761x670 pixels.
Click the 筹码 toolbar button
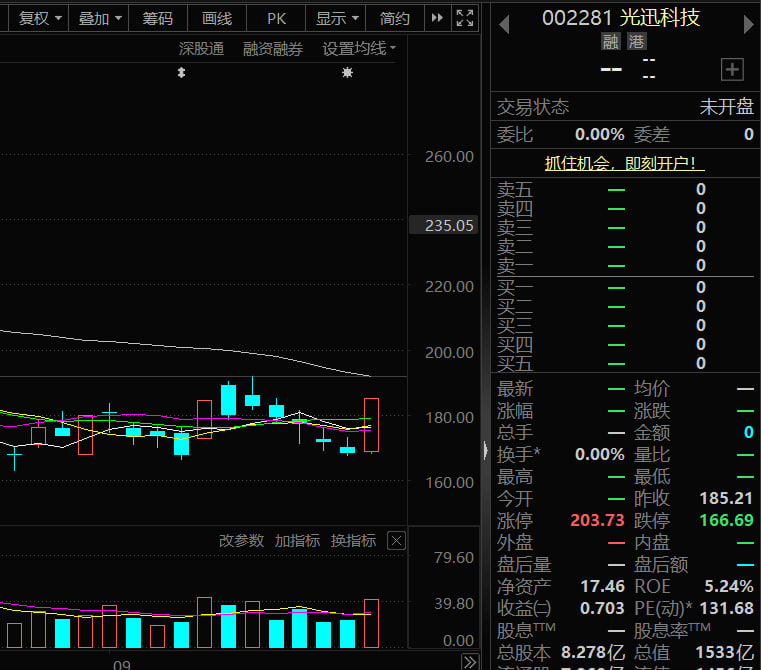pos(158,18)
